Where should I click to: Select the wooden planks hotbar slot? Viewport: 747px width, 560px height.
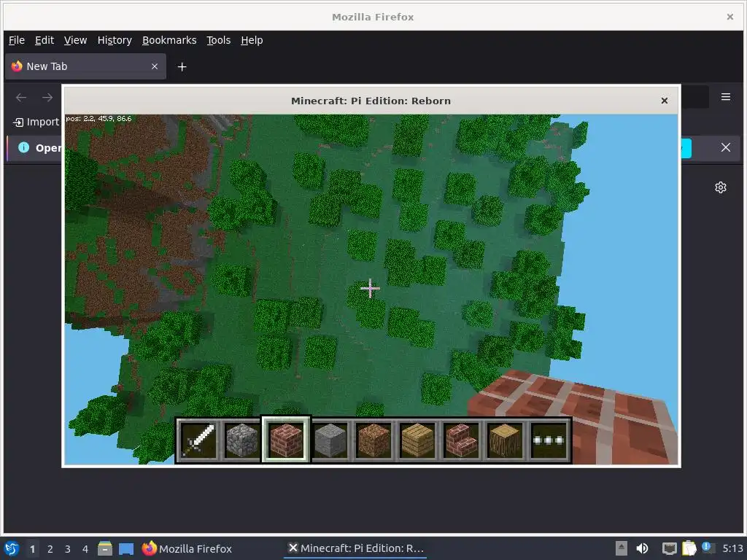(x=417, y=440)
